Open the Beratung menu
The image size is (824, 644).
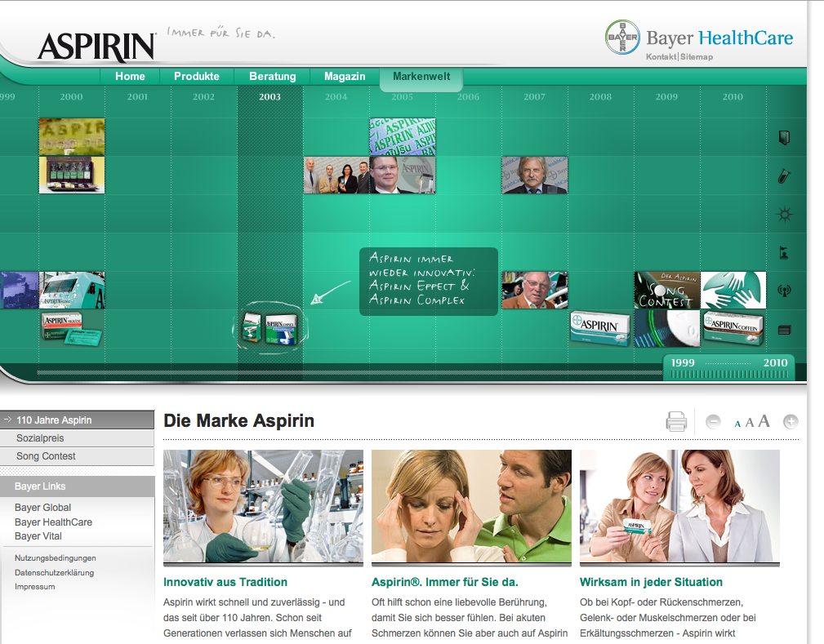tap(272, 76)
